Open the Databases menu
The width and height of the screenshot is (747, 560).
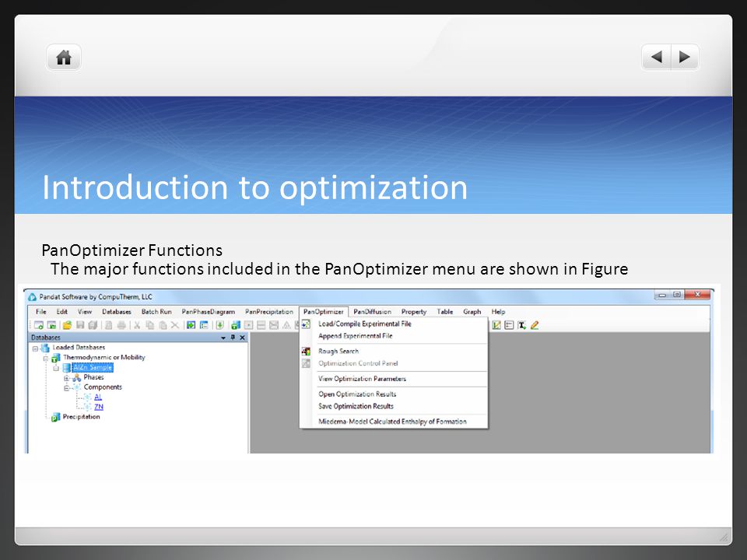click(x=116, y=311)
